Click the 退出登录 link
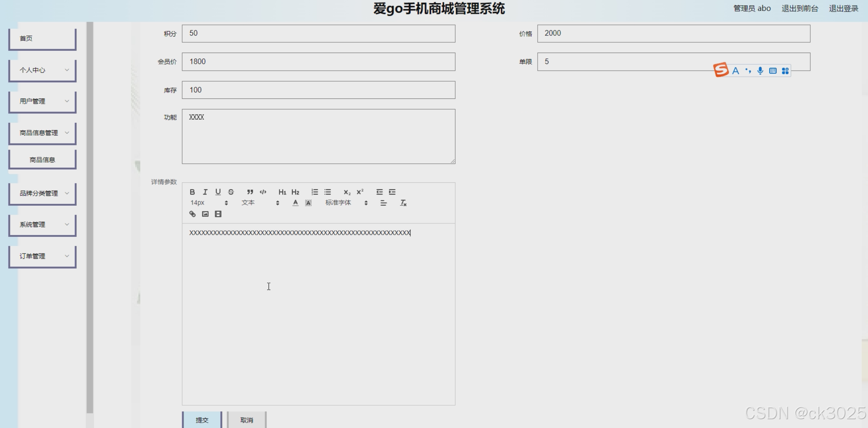This screenshot has height=428, width=868. 843,8
